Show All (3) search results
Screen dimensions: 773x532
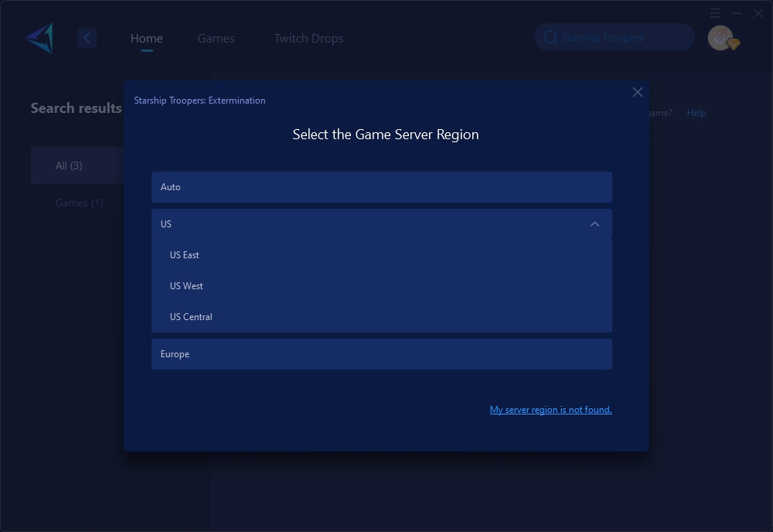pos(77,165)
